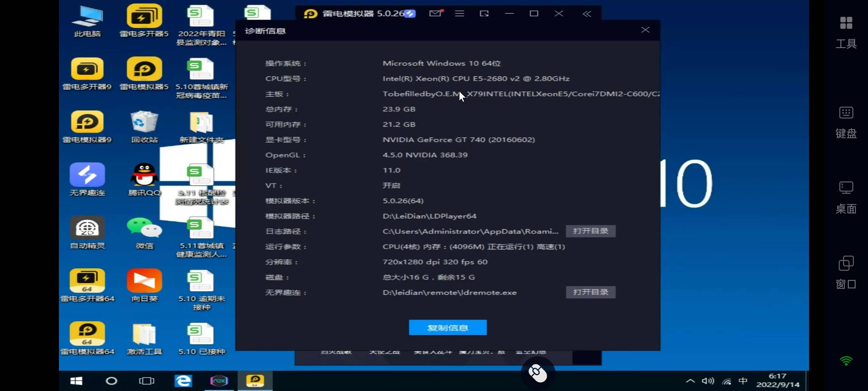Expand hidden system tray icons chevron

coord(690,381)
